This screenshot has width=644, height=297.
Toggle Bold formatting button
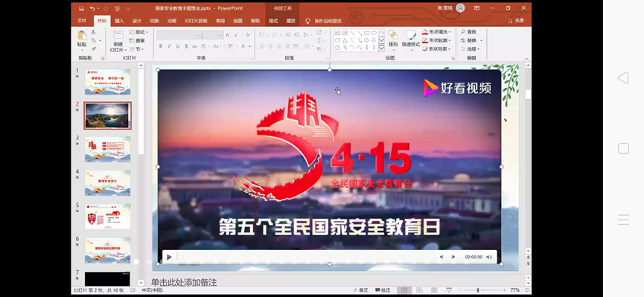tap(161, 46)
